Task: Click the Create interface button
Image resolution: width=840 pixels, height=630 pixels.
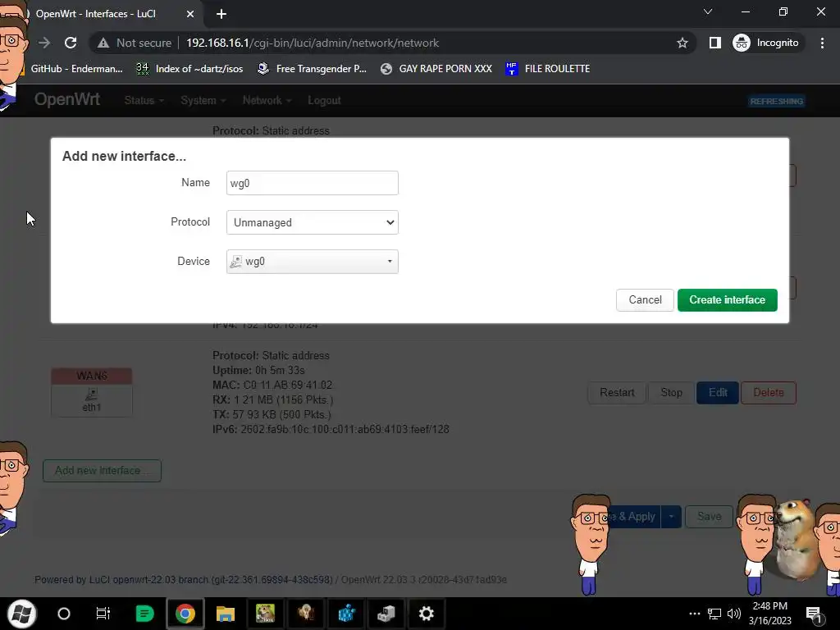Action: (727, 300)
